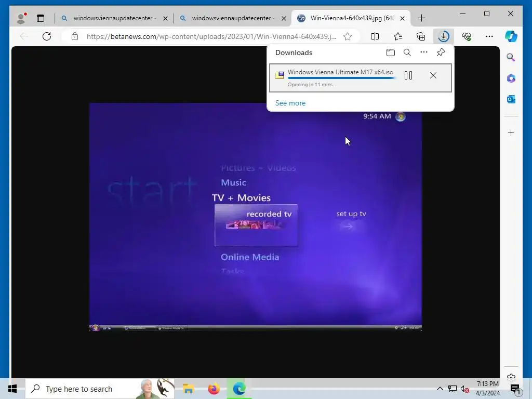Image resolution: width=532 pixels, height=399 pixels.
Task: Open more options in Downloads panel
Action: click(424, 52)
